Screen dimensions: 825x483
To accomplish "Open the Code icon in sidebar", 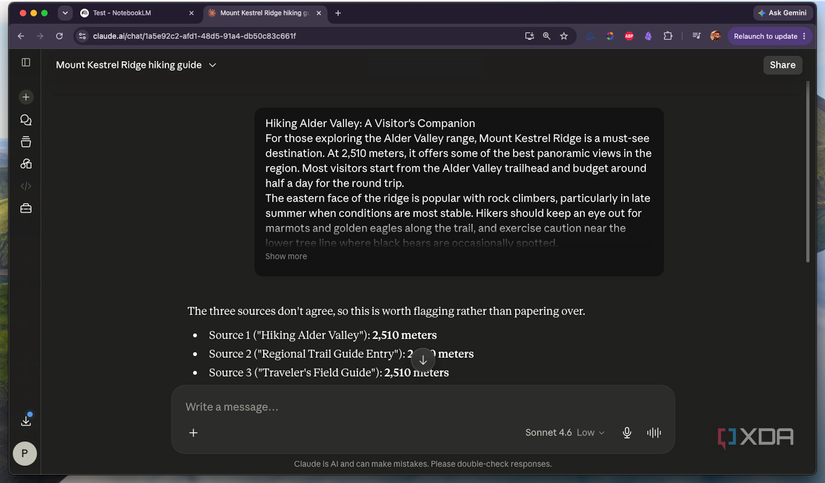I will coord(26,186).
